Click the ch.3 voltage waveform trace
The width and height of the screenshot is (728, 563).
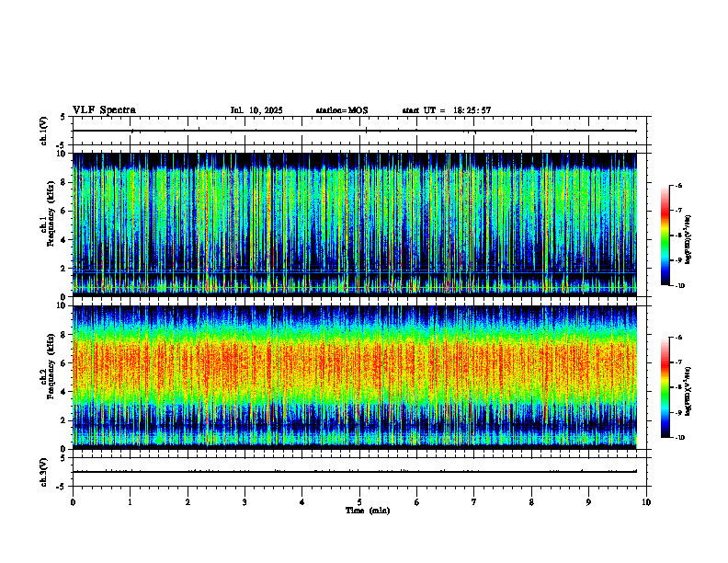(355, 472)
